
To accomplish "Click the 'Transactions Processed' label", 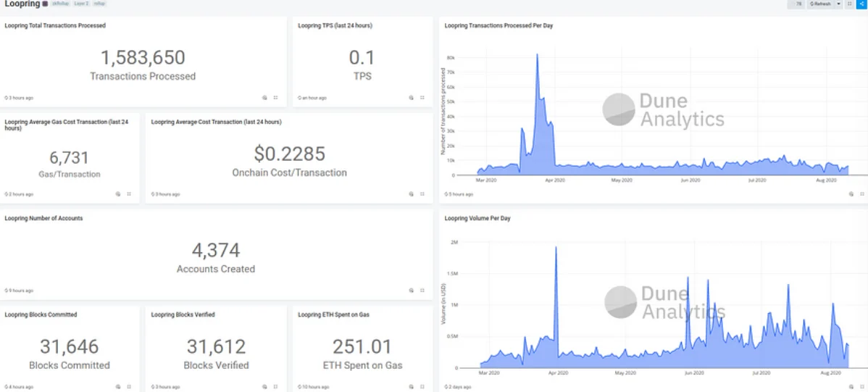I will tap(143, 76).
